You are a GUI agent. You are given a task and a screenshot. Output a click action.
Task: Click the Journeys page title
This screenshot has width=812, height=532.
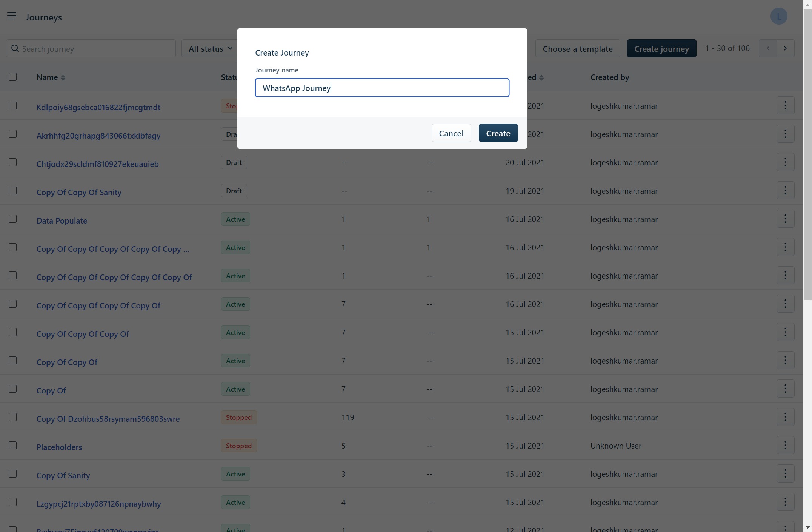click(x=44, y=17)
